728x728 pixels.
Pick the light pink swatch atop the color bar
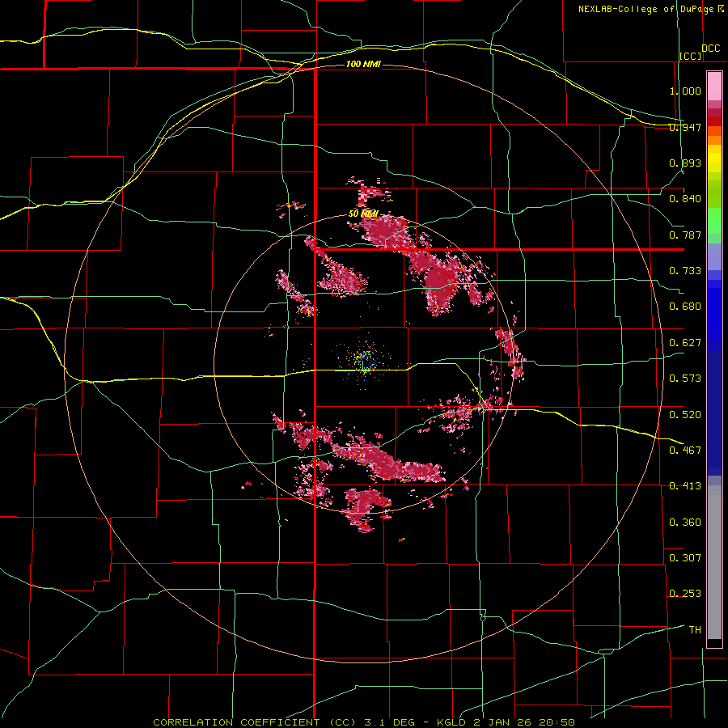click(714, 87)
